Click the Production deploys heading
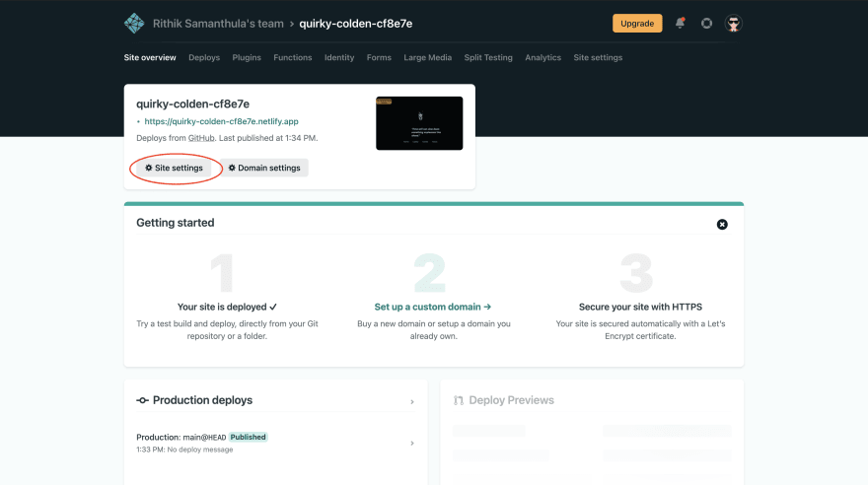Viewport: 868px width, 485px height. point(202,400)
